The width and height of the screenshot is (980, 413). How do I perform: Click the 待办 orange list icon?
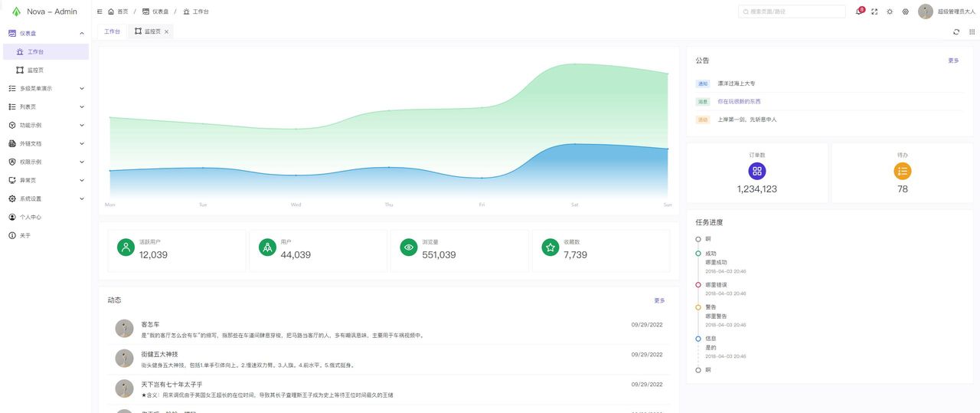pyautogui.click(x=903, y=171)
